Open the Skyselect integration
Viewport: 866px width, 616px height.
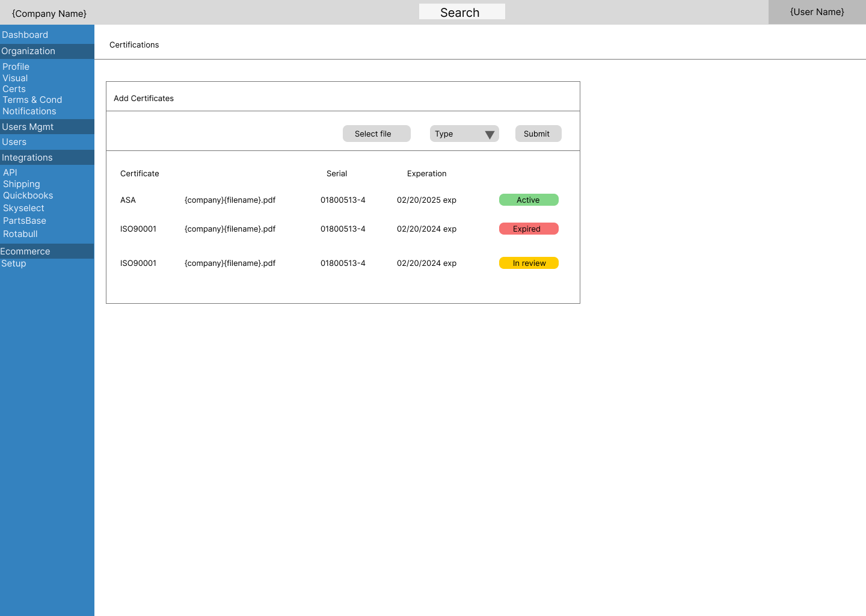pos(23,208)
